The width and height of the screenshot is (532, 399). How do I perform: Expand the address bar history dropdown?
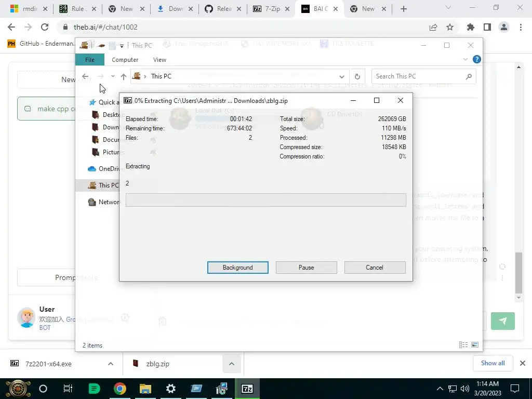point(342,76)
